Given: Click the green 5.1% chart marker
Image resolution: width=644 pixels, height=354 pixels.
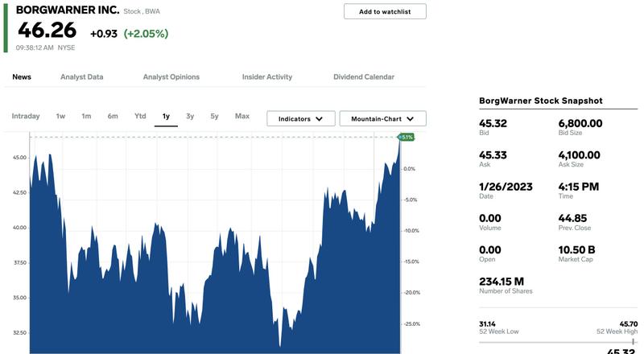Looking at the screenshot, I should pyautogui.click(x=407, y=137).
